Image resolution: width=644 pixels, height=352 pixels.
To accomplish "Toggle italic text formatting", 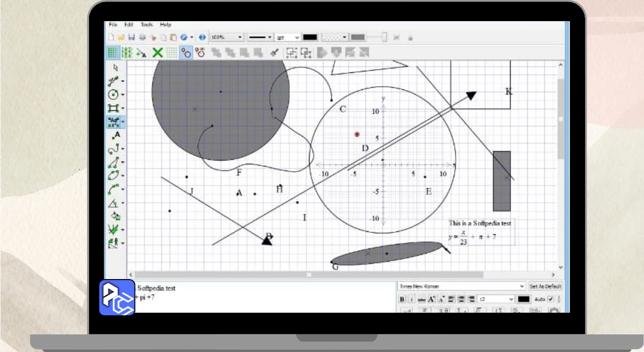I will (411, 299).
